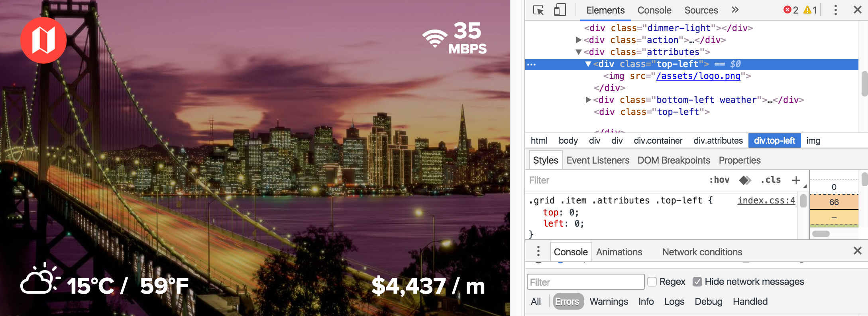Select the Console drawer tab
The width and height of the screenshot is (868, 316).
(x=571, y=252)
